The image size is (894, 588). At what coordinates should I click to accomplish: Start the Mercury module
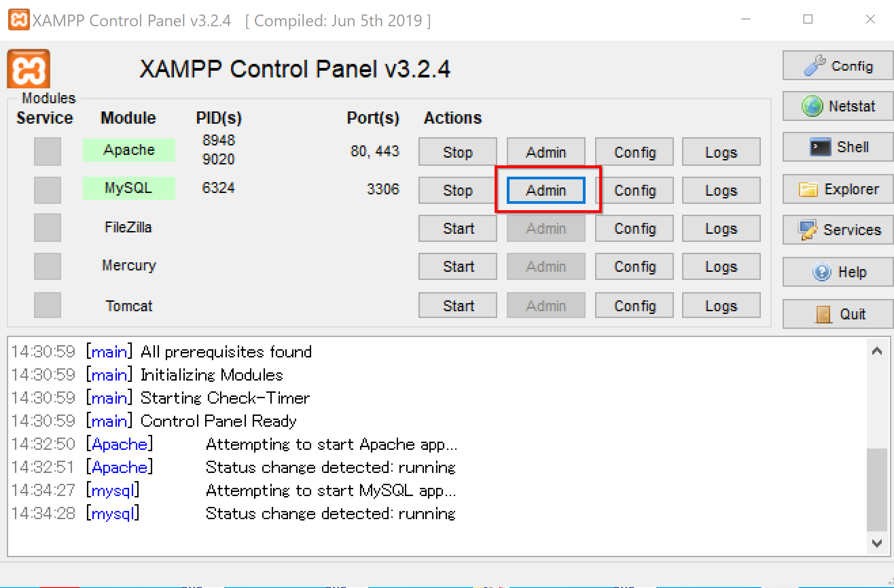tap(458, 266)
